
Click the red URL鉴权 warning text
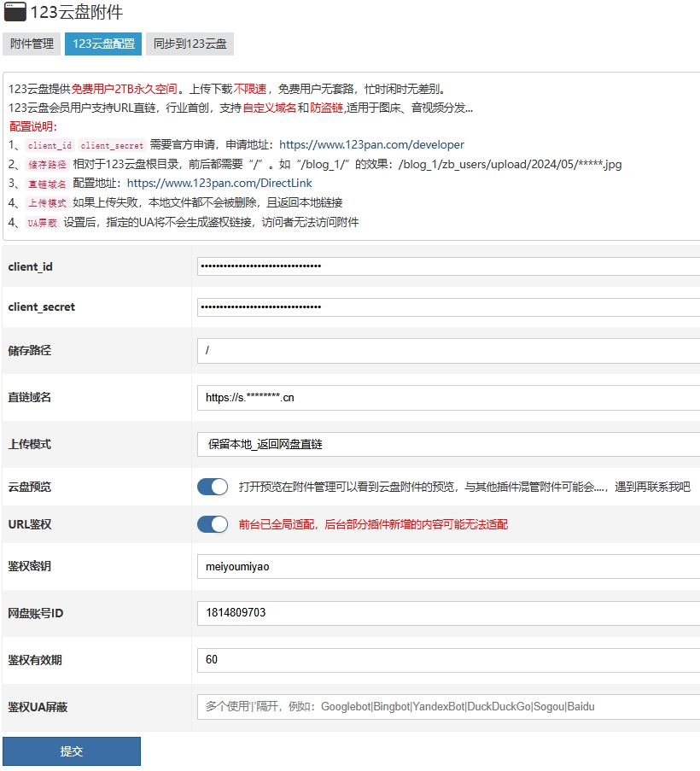[373, 524]
